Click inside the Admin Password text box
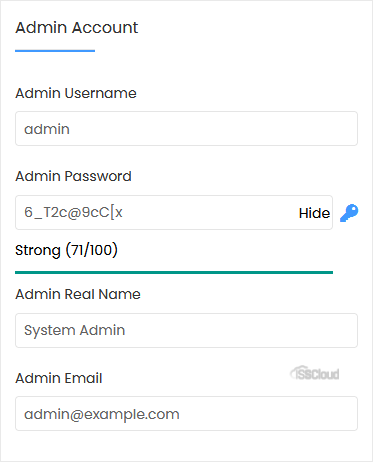This screenshot has height=462, width=373. click(x=174, y=213)
